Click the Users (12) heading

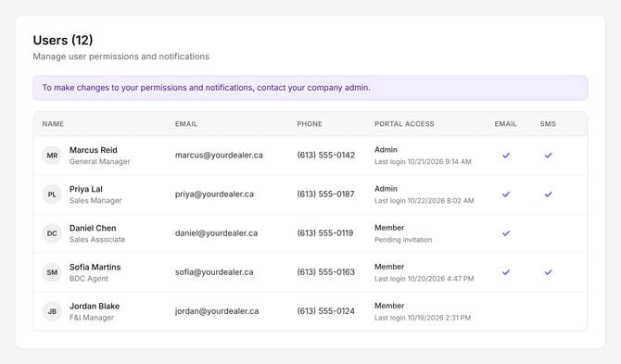tap(63, 40)
